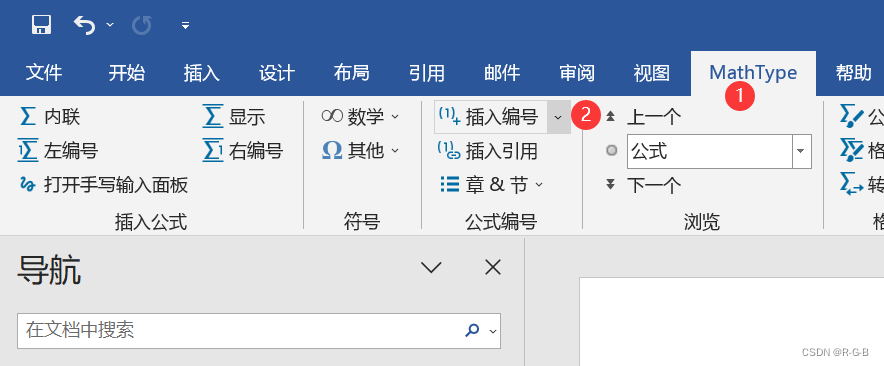Insert a 右编号 right-numbered equation

pos(243,151)
